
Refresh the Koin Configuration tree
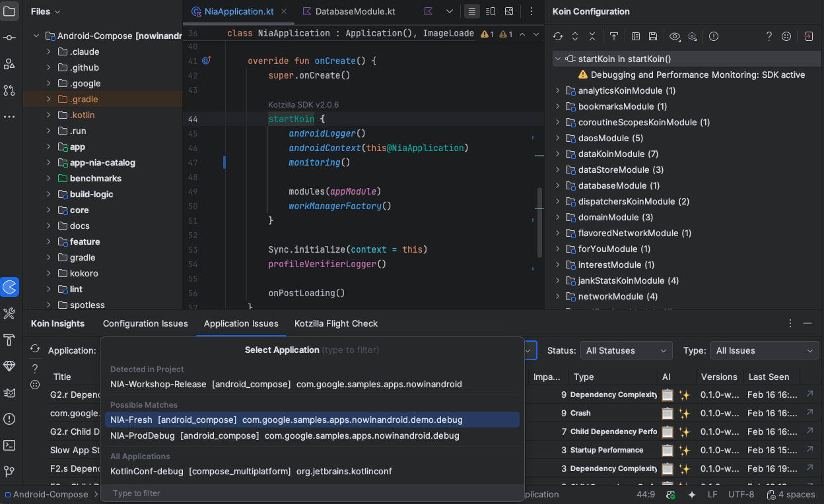(558, 37)
